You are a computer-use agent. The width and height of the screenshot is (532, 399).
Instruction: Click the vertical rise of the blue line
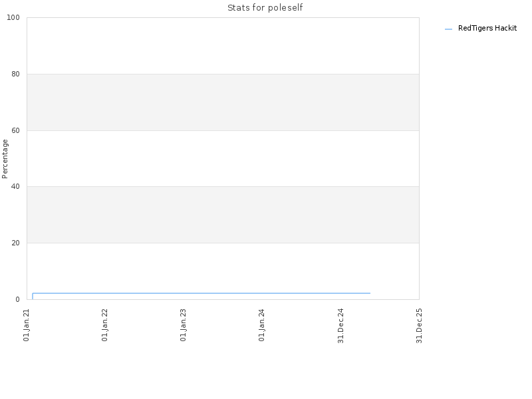click(x=33, y=296)
